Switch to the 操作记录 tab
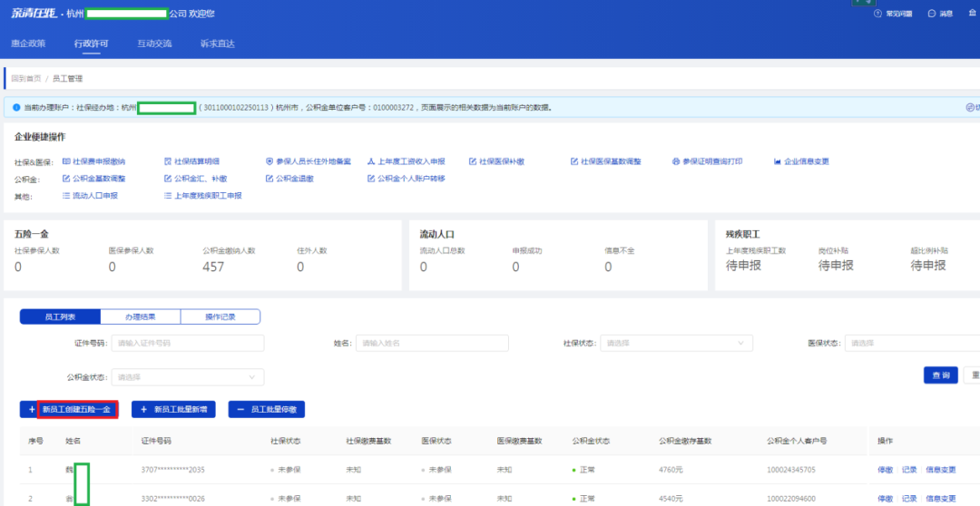The height and width of the screenshot is (506, 980). (x=220, y=316)
